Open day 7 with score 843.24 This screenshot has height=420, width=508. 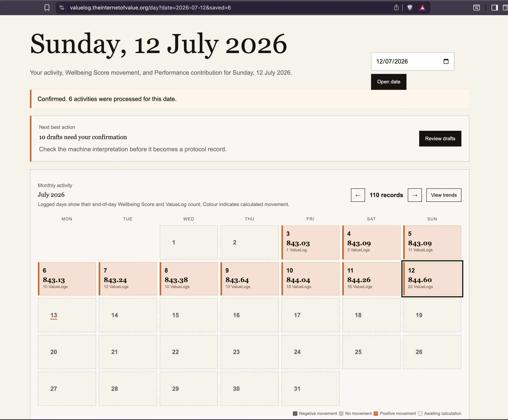(128, 279)
